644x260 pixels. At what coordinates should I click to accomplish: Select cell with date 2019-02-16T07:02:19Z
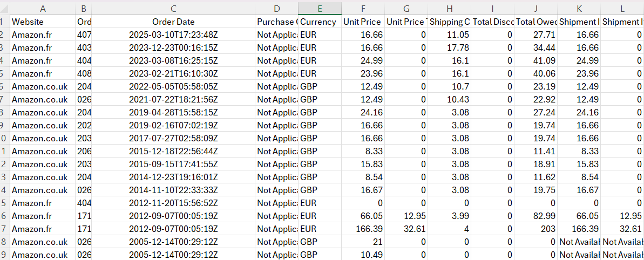tap(173, 126)
